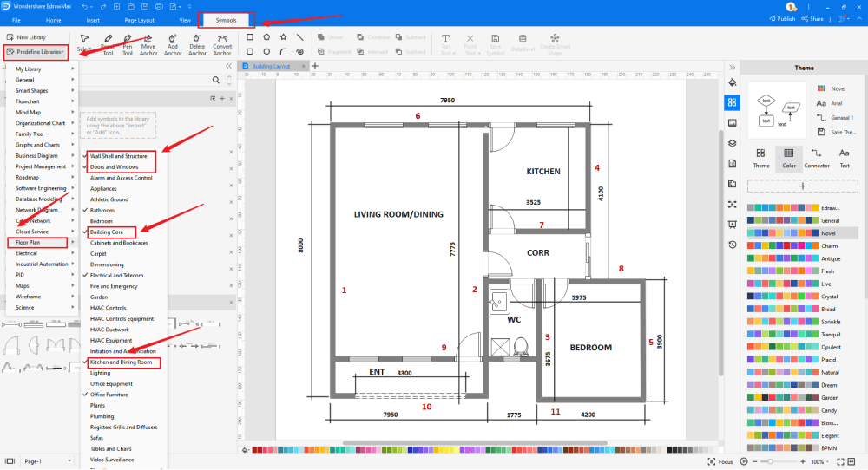
Task: Switch to the Page Layout tab
Action: click(x=139, y=21)
